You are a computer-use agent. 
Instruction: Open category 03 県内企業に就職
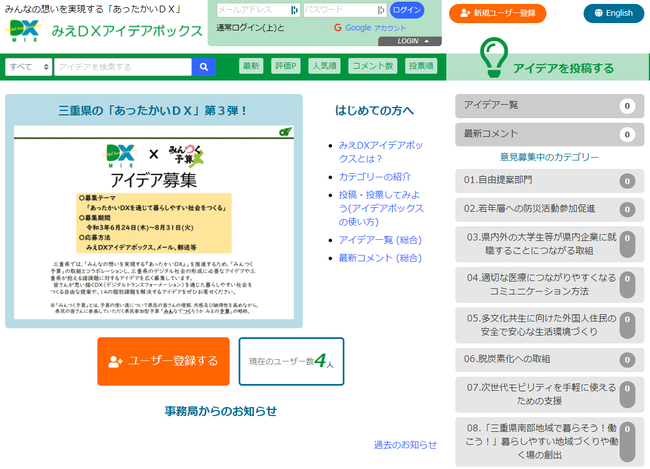(x=549, y=244)
